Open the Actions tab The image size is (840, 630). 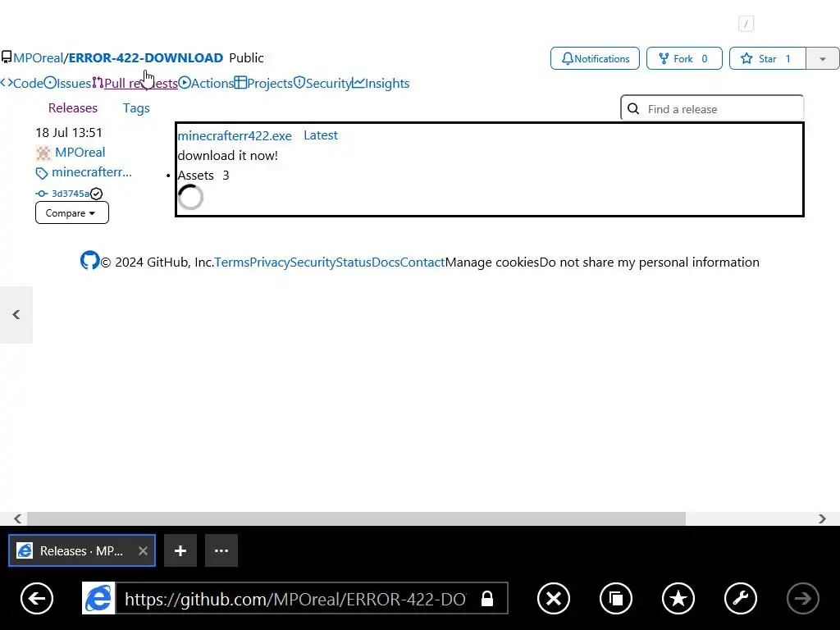tap(206, 83)
